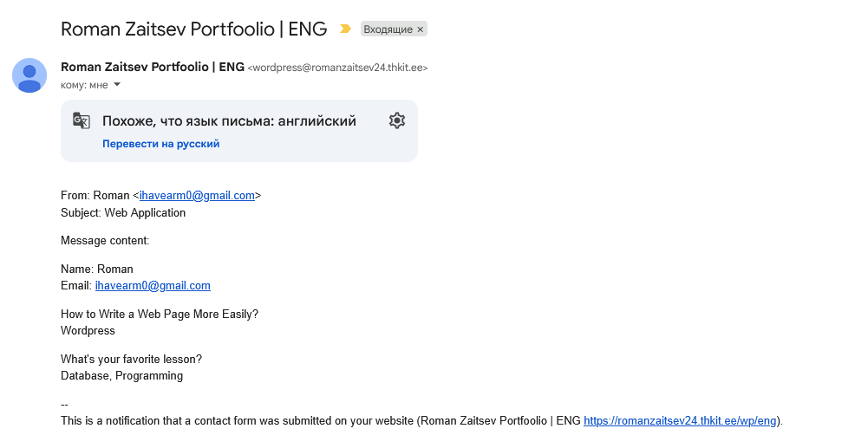Click the Google Translate icon in banner

click(x=81, y=120)
